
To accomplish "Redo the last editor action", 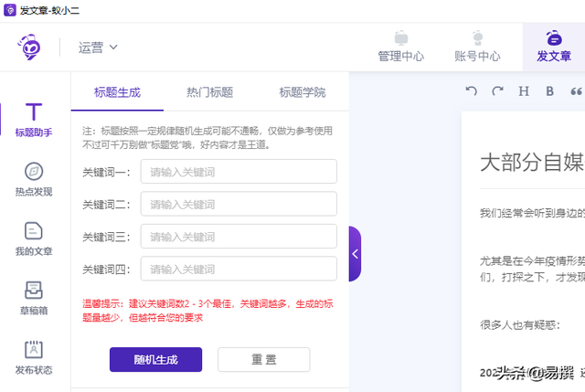I will 497,91.
